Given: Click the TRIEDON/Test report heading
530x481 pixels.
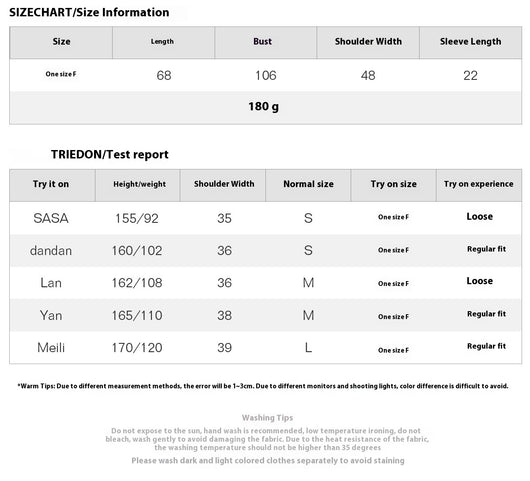Looking at the screenshot, I should pos(110,154).
